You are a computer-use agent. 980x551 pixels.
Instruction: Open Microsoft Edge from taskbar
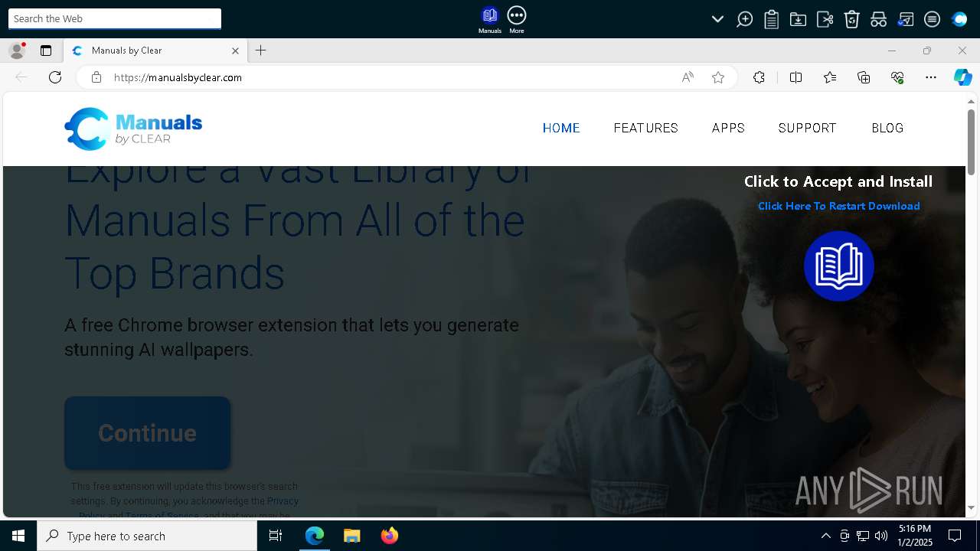coord(315,536)
